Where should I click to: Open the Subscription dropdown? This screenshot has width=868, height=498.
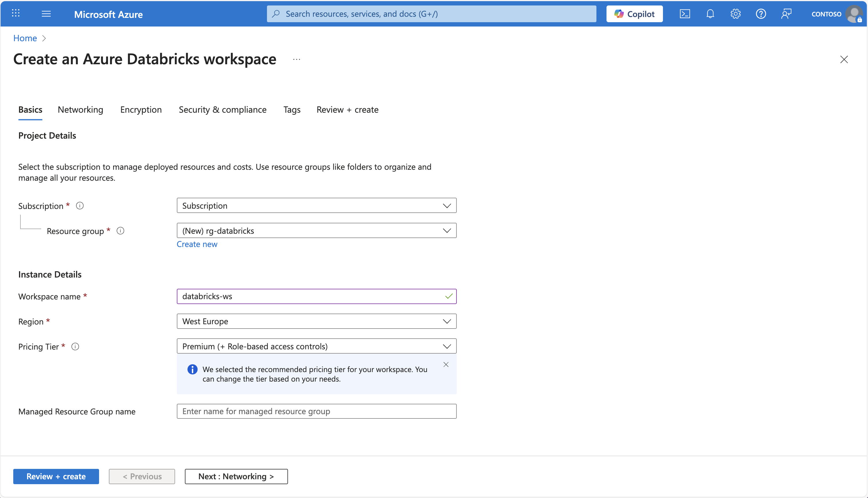tap(447, 205)
